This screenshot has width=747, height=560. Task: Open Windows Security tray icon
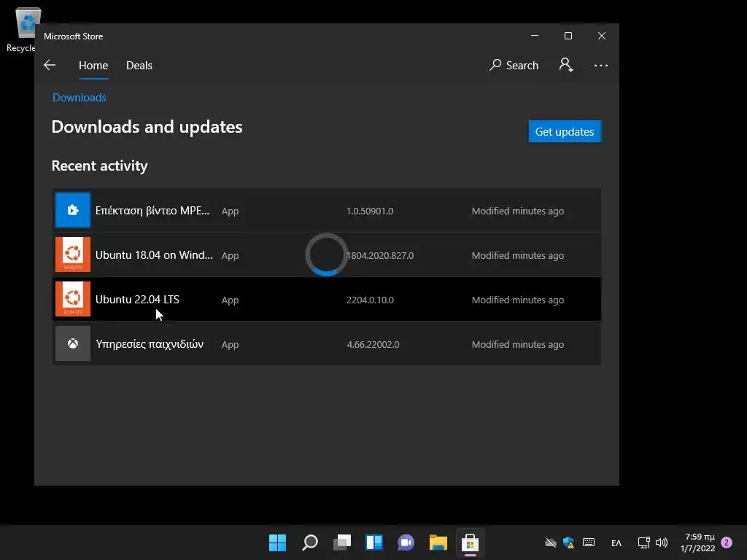point(568,542)
